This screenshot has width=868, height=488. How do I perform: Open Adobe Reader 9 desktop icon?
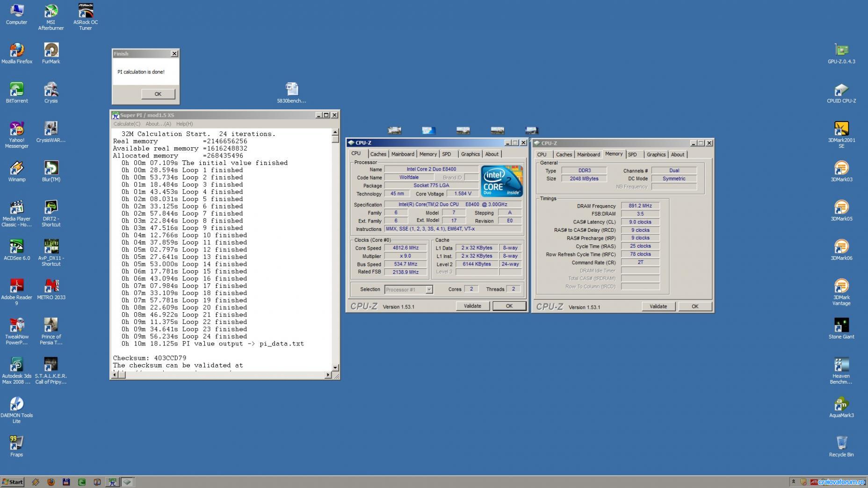point(17,292)
